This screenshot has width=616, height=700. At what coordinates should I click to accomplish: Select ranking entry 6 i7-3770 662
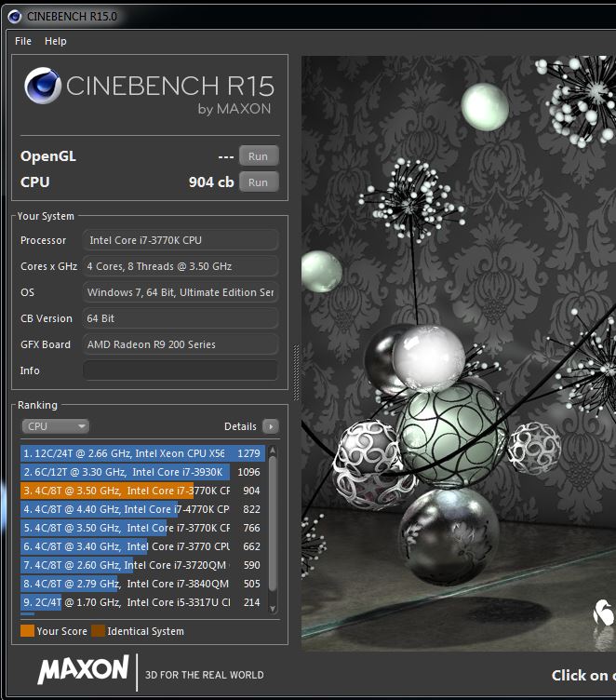click(x=143, y=546)
